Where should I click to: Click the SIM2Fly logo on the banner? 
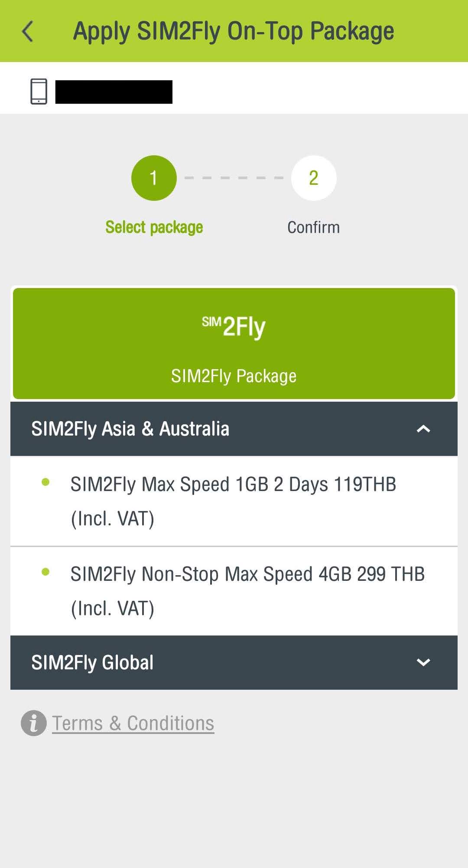(x=234, y=327)
